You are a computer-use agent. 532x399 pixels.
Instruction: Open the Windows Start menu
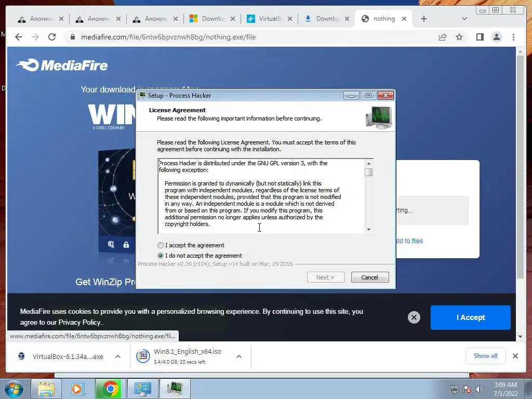(14, 389)
